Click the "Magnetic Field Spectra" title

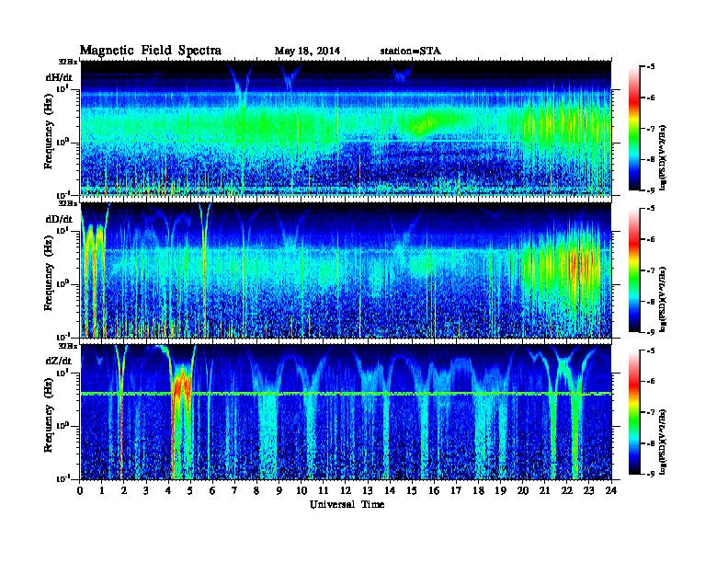point(151,51)
